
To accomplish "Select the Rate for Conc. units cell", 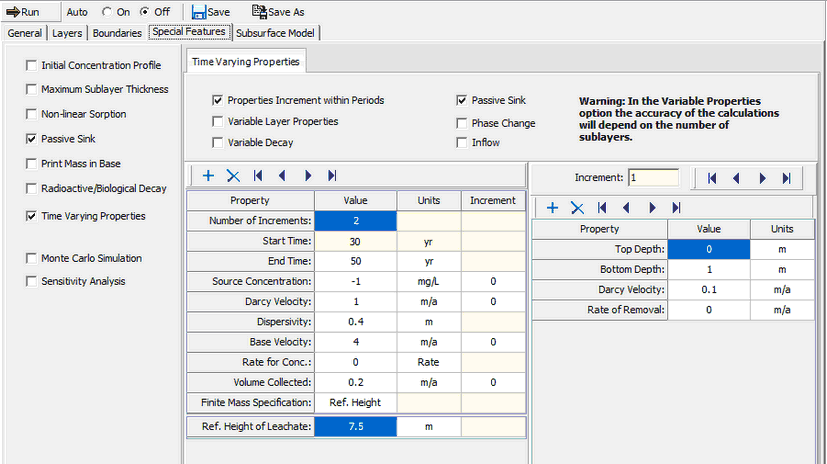I will tap(429, 361).
